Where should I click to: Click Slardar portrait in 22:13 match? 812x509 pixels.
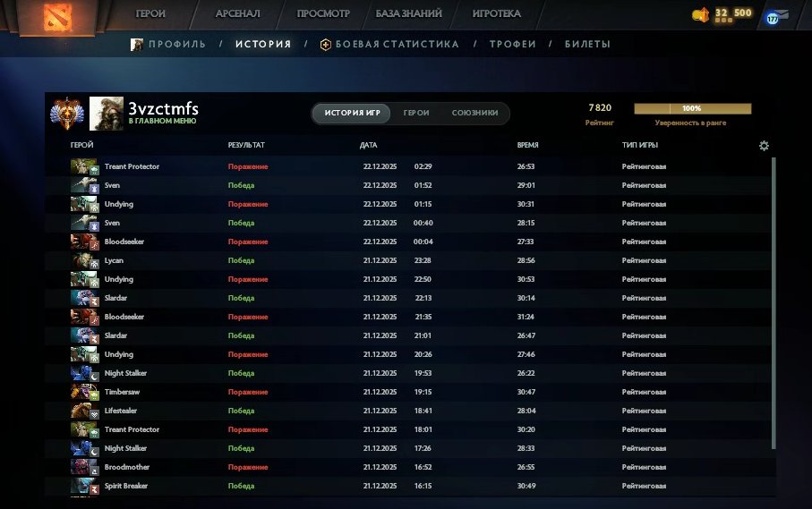click(84, 298)
